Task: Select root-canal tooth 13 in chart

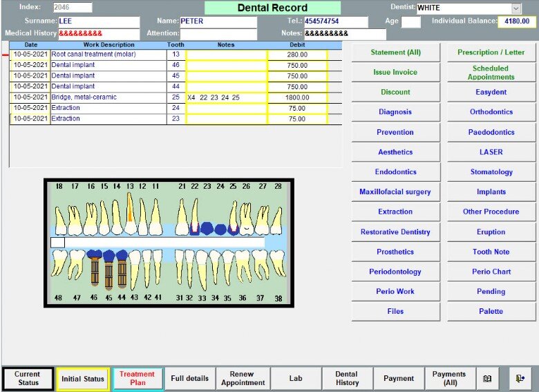Action: point(130,213)
